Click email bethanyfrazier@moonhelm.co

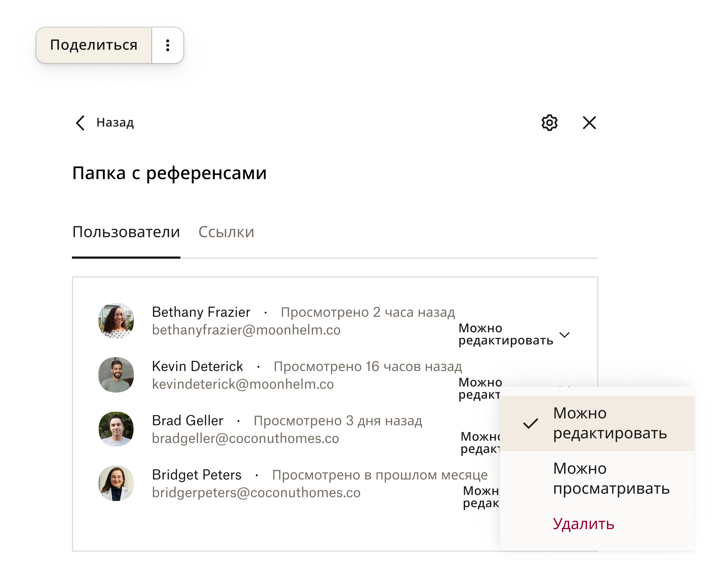pyautogui.click(x=246, y=330)
